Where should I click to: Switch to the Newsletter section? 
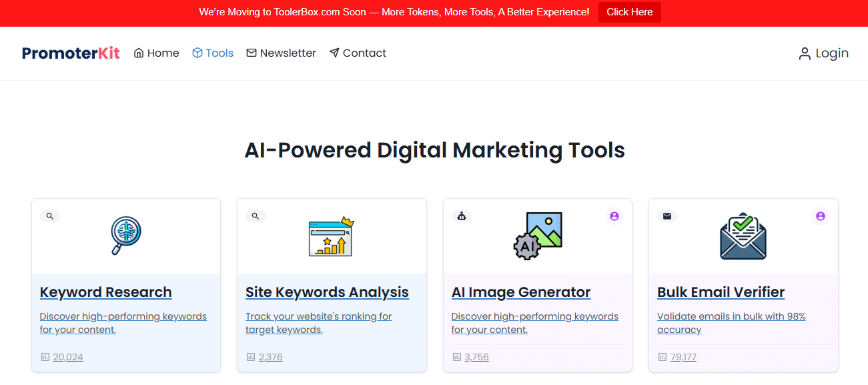281,53
